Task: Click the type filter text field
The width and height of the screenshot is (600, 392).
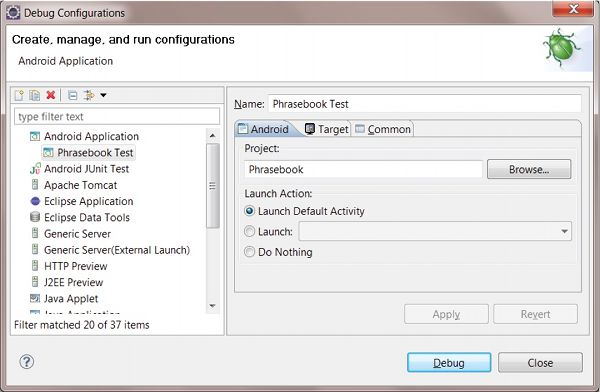Action: [117, 116]
